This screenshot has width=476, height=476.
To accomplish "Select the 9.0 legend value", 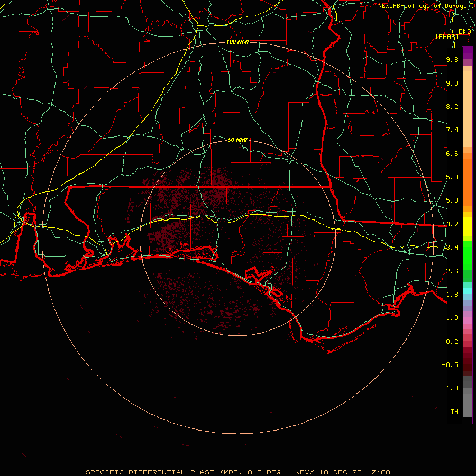I will coord(452,83).
